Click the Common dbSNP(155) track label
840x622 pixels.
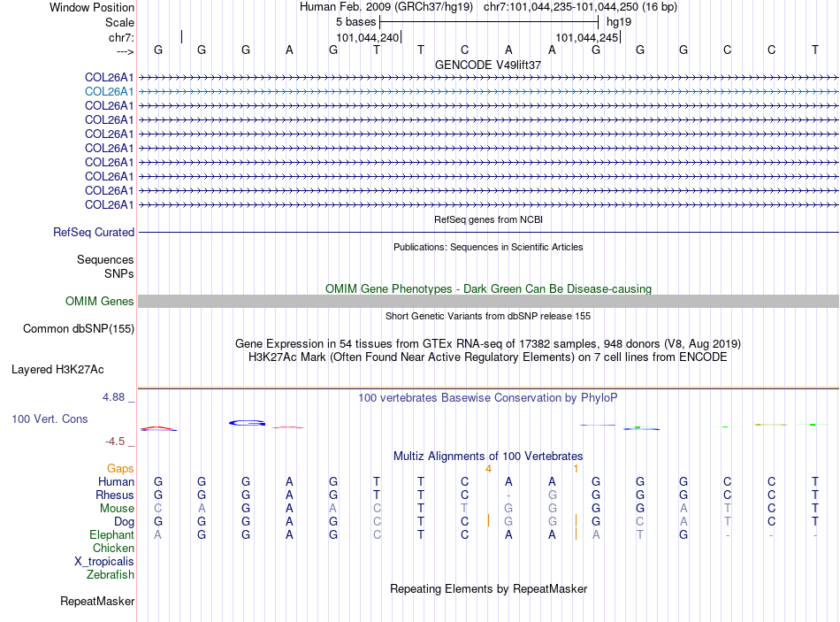pos(79,328)
